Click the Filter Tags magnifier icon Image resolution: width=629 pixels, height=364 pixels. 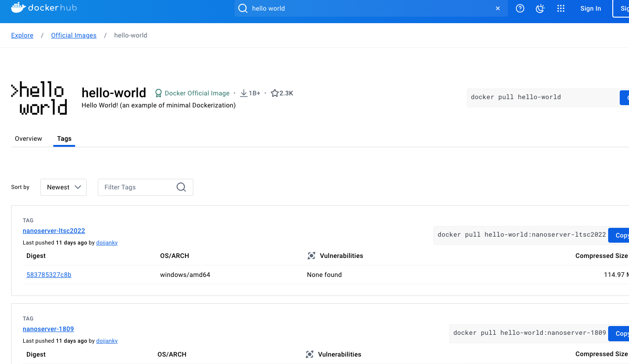pyautogui.click(x=181, y=187)
